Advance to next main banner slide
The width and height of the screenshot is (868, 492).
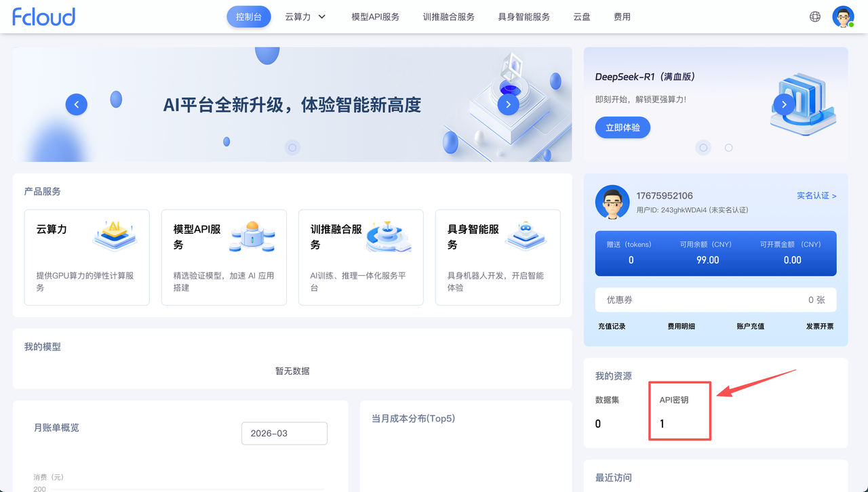508,104
